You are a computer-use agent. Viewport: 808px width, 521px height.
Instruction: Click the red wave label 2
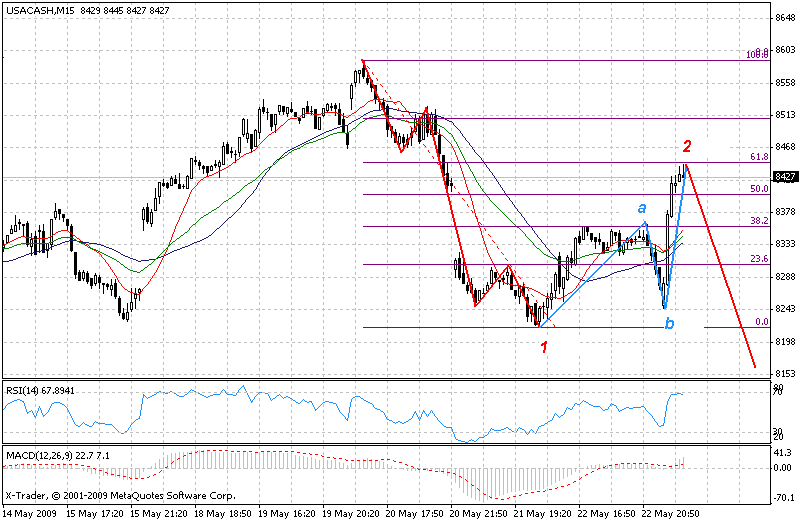click(687, 146)
